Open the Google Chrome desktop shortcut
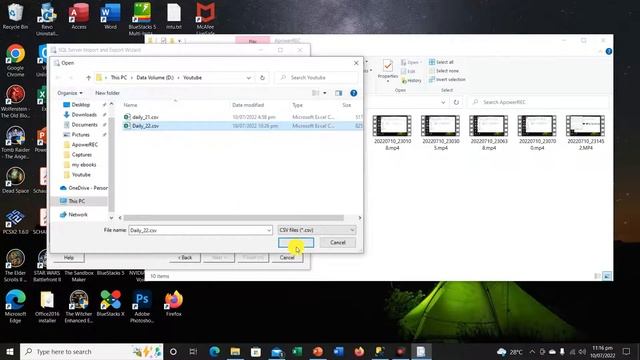This screenshot has width=640, height=360. point(15,60)
